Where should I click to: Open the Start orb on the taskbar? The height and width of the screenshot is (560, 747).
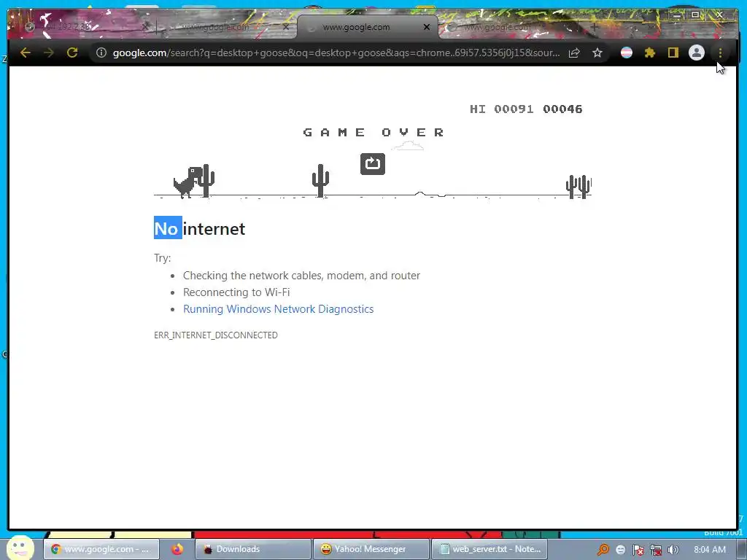[20, 548]
